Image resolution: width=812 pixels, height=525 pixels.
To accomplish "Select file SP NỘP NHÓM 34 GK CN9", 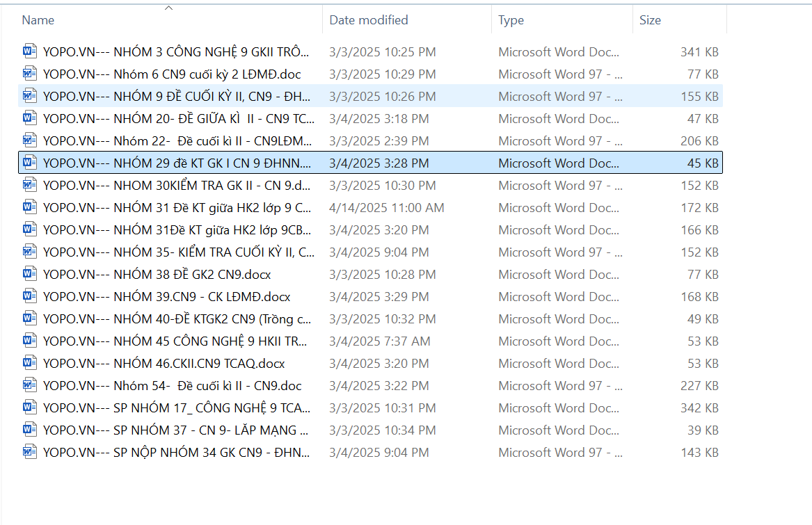I will 177,453.
